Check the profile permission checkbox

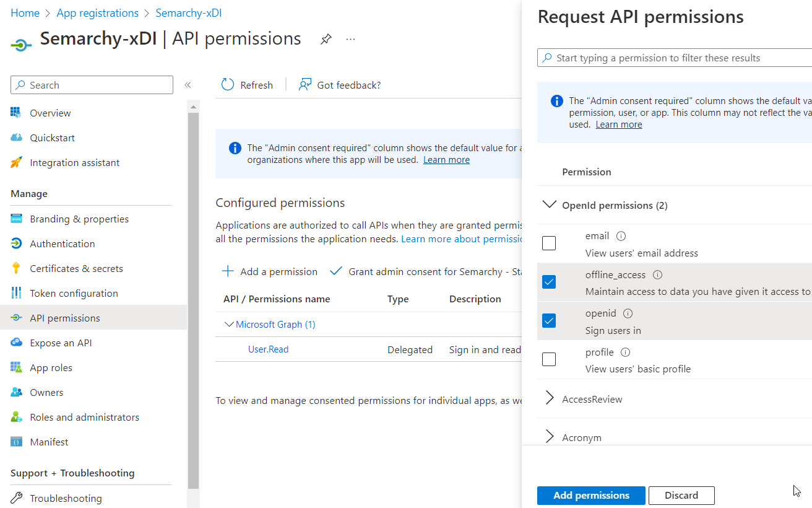click(x=549, y=359)
